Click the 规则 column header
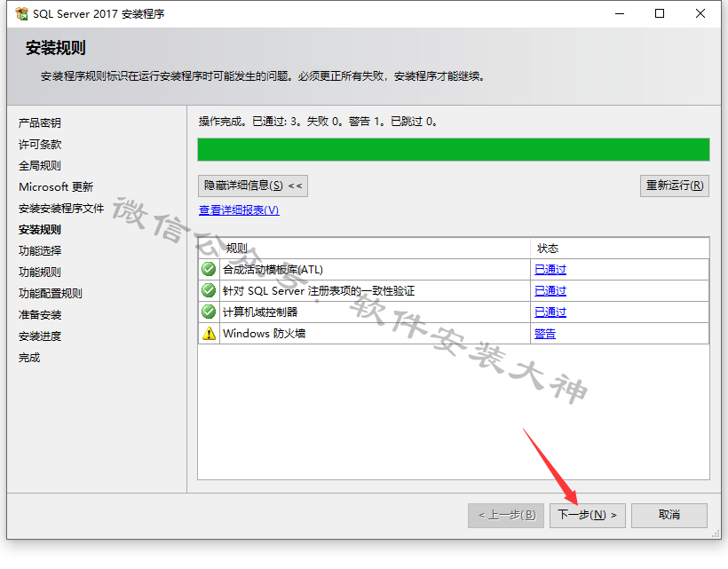The width and height of the screenshot is (728, 569). tap(237, 249)
